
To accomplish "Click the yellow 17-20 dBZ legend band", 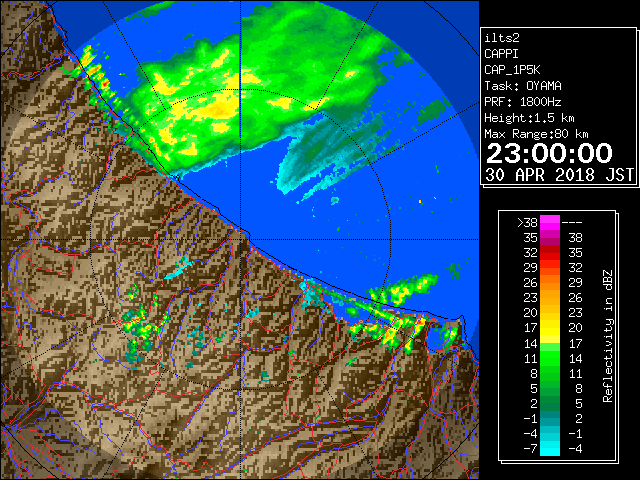I will click(x=550, y=328).
